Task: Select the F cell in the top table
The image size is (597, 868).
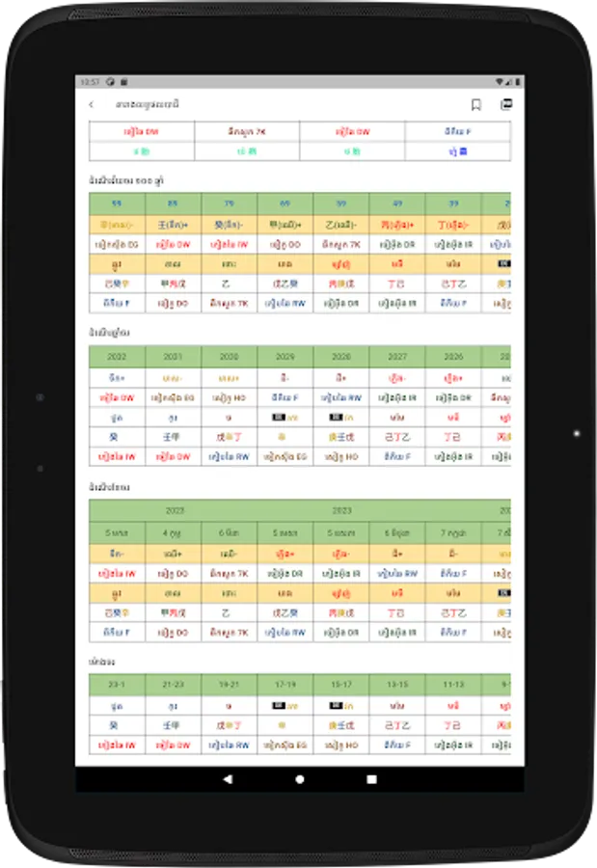Action: [458, 132]
